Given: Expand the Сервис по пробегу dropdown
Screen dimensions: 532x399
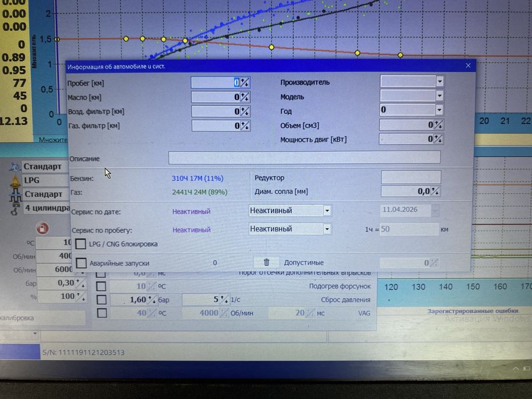Looking at the screenshot, I should coord(327,229).
